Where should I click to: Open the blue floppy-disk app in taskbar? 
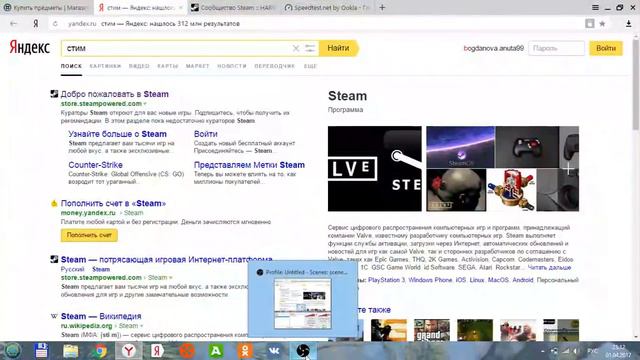(x=41, y=351)
